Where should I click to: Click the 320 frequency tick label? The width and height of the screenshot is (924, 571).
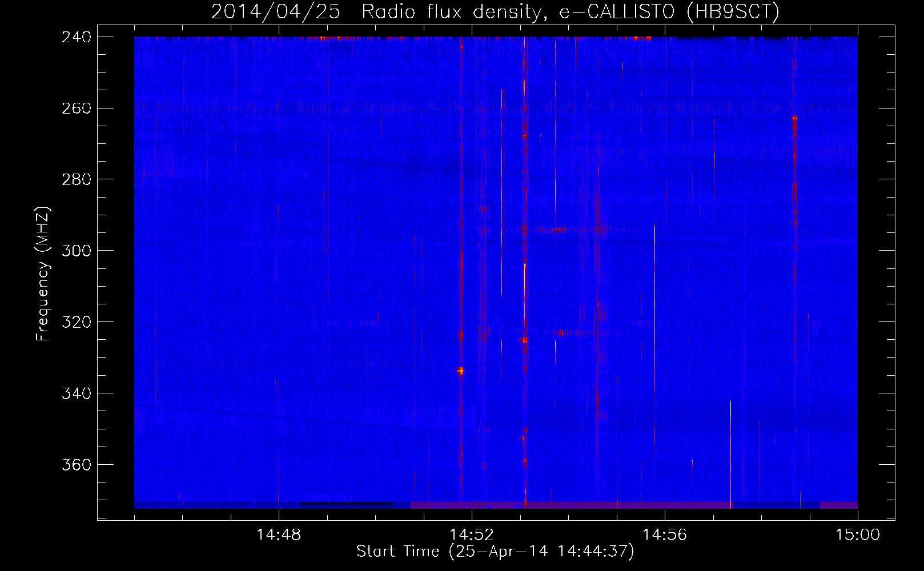pyautogui.click(x=77, y=322)
